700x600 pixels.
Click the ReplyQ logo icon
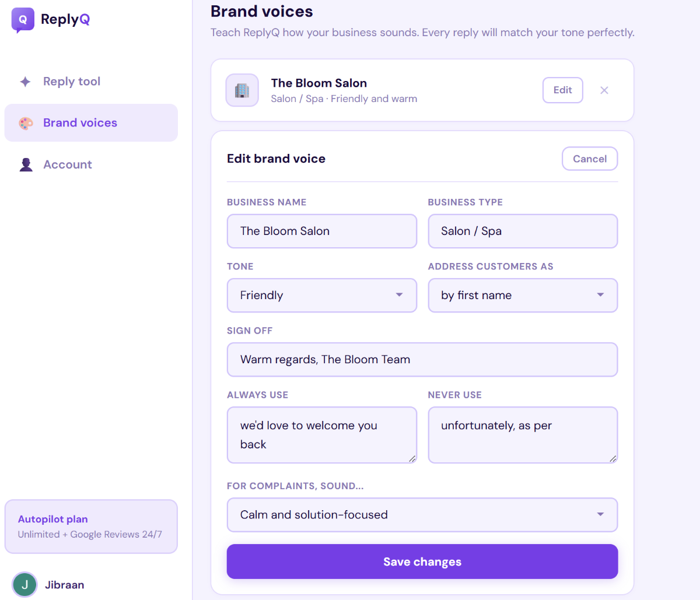(23, 20)
